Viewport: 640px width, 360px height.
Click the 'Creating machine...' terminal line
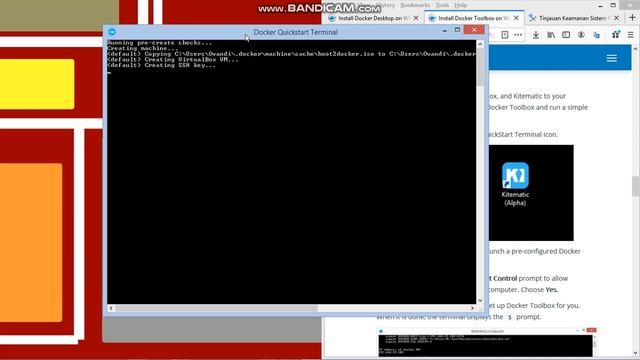click(143, 49)
